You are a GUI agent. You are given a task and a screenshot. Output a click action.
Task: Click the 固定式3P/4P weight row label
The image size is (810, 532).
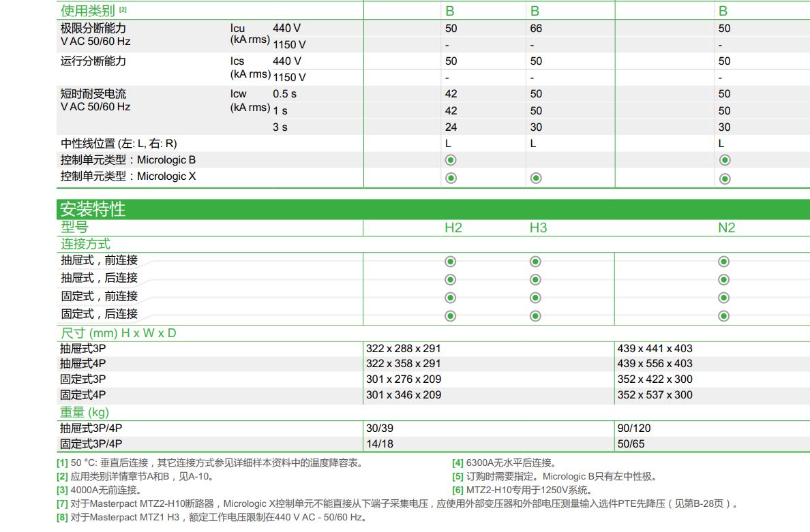coord(91,443)
